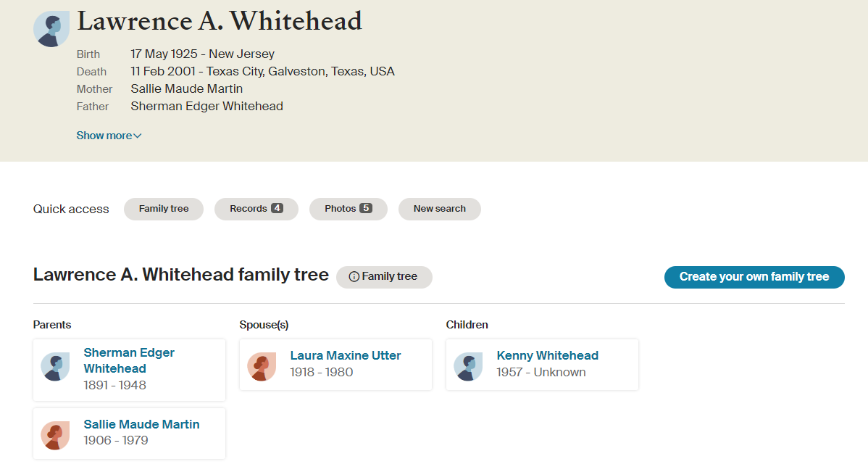Click the Photos count badge showing 5
The width and height of the screenshot is (868, 472).
[x=366, y=209]
